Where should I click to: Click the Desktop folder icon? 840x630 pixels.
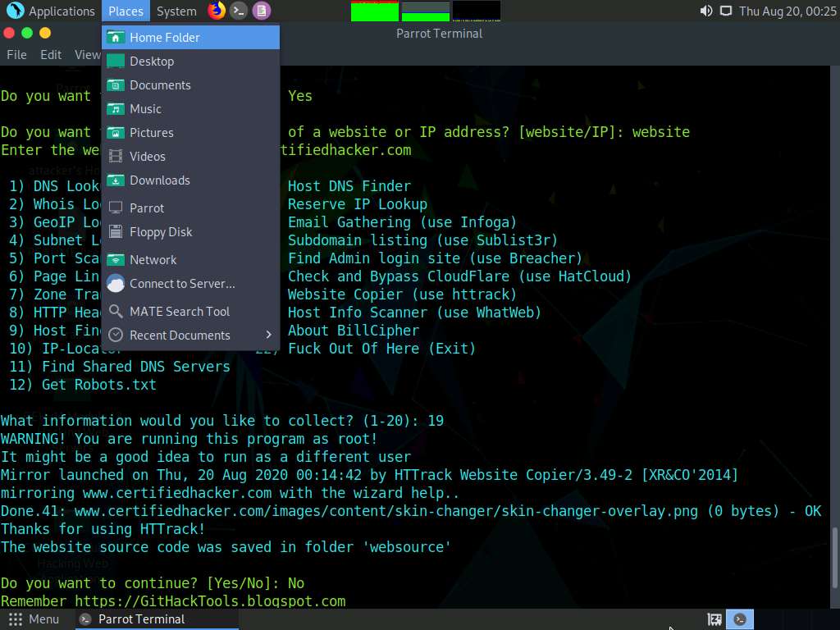115,61
